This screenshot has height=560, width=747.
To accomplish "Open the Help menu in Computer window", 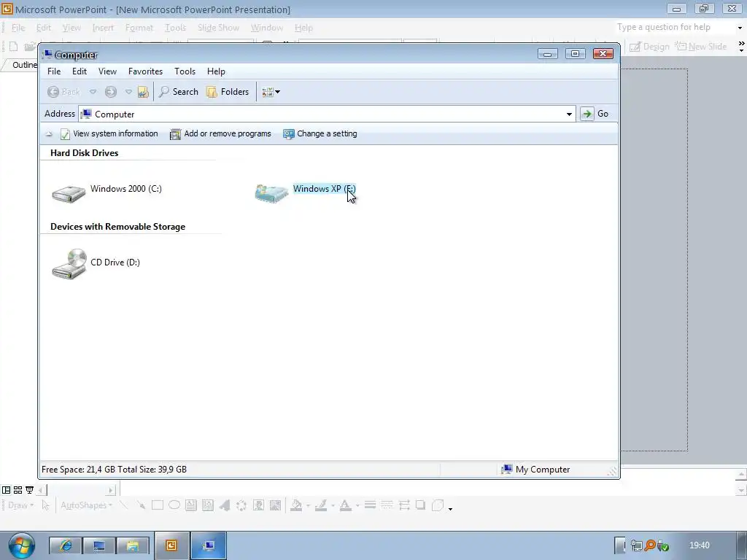I will 216,71.
